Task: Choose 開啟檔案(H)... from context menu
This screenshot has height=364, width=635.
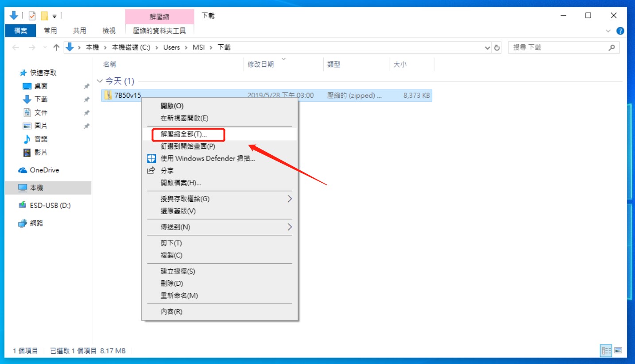Action: coord(219,183)
